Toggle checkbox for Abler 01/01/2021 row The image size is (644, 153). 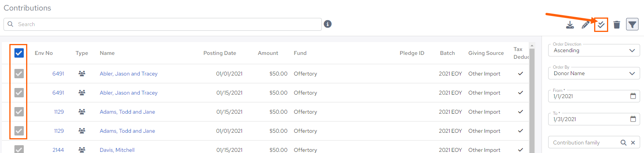click(x=19, y=74)
